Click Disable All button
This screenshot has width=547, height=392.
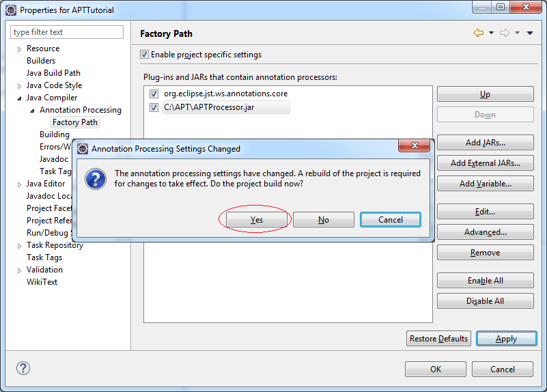(x=486, y=301)
